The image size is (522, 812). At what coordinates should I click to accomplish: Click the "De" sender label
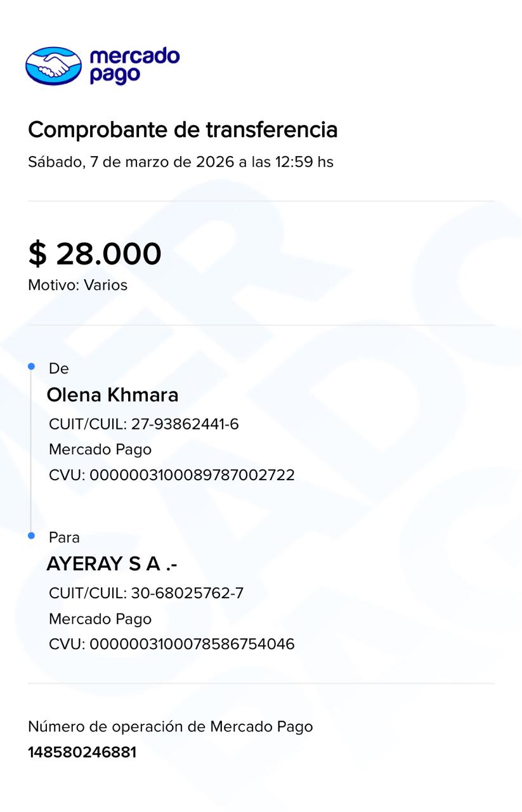[x=58, y=369]
